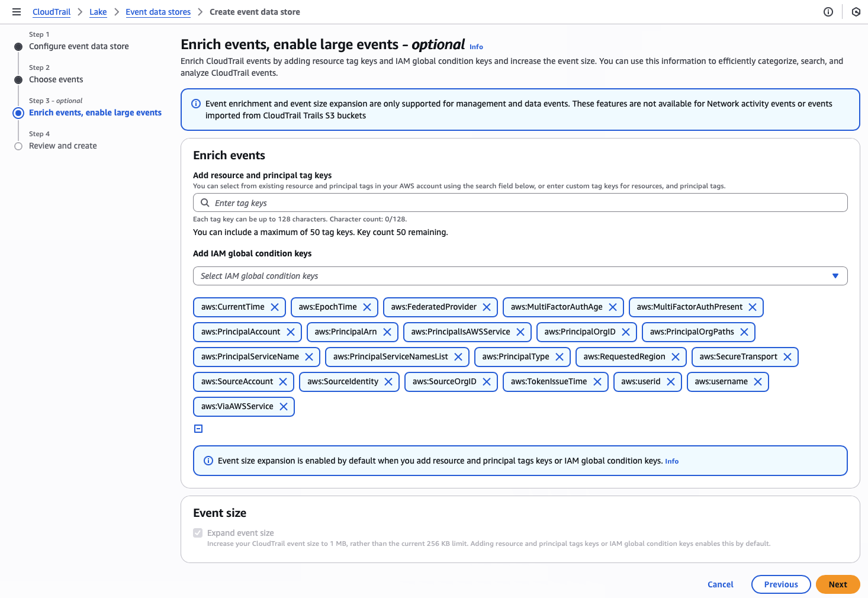
Task: Toggle the Expand event size checkbox
Action: (198, 533)
